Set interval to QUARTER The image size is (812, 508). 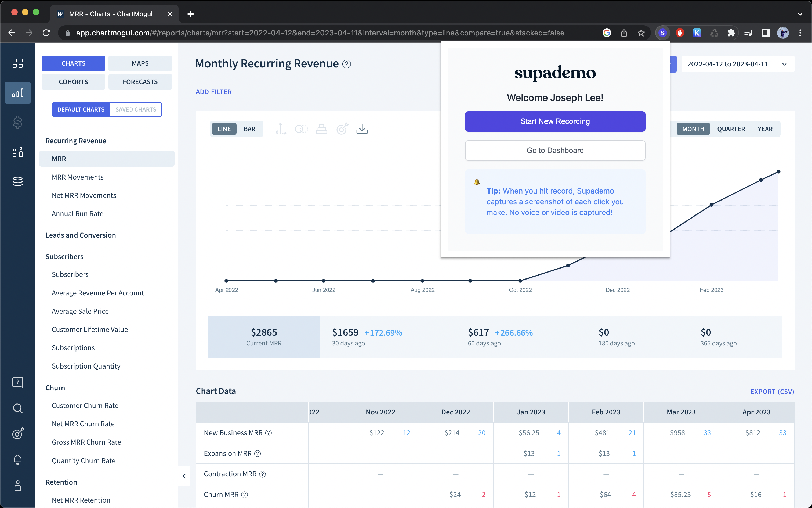(x=731, y=129)
